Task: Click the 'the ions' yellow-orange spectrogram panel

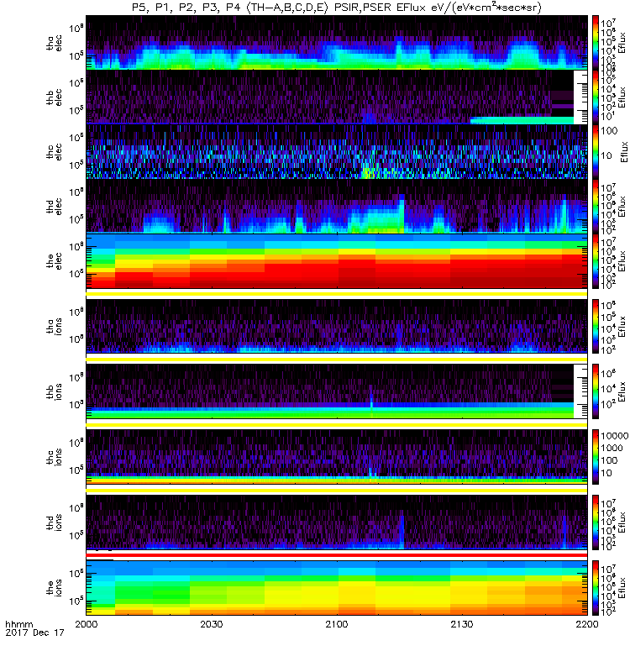Action: [337, 588]
